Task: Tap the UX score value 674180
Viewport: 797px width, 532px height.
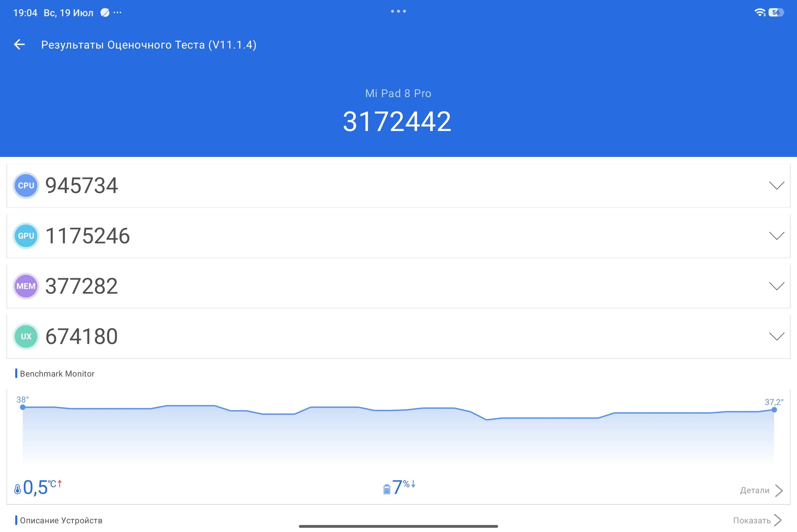Action: coord(82,336)
